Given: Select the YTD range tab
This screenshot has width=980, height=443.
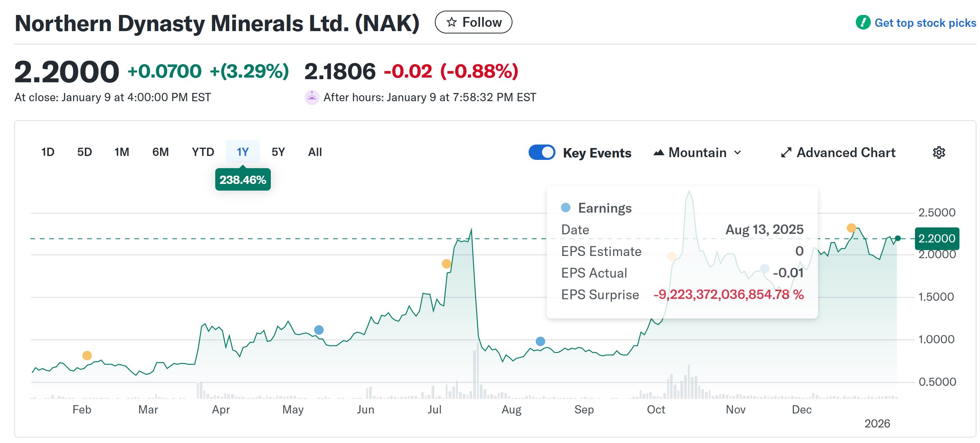Looking at the screenshot, I should coord(203,152).
